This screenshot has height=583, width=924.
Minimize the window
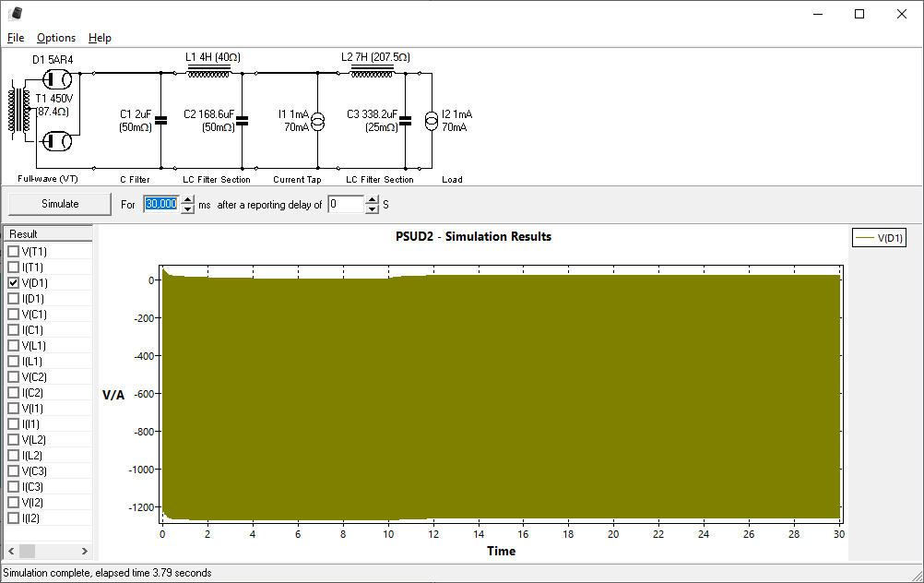tap(818, 14)
